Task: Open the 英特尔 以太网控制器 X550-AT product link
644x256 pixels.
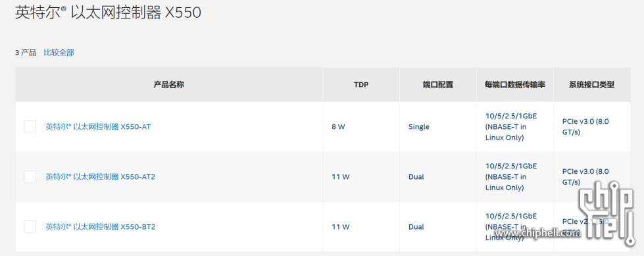Action: [x=98, y=126]
